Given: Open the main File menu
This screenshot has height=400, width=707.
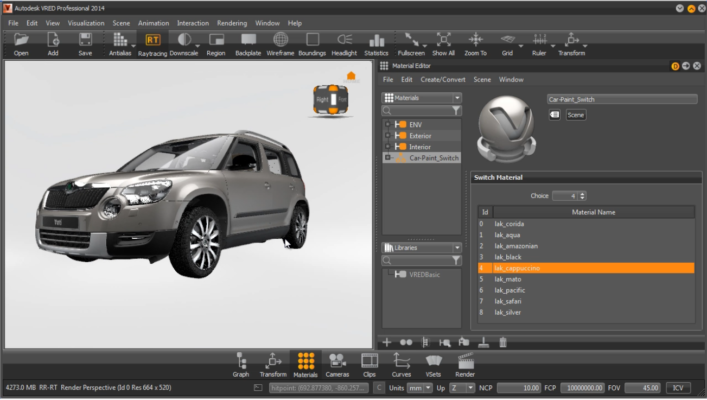Looking at the screenshot, I should pos(13,23).
